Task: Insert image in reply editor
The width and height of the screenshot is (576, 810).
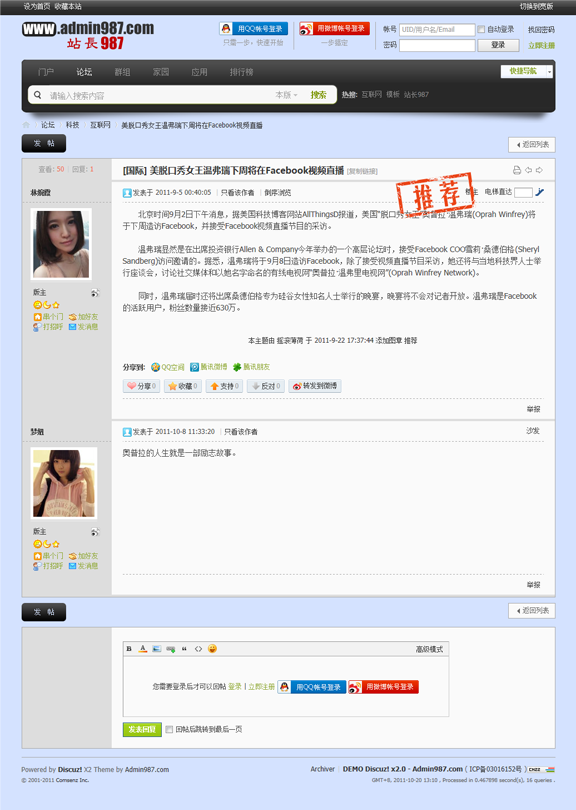Action: 157,649
